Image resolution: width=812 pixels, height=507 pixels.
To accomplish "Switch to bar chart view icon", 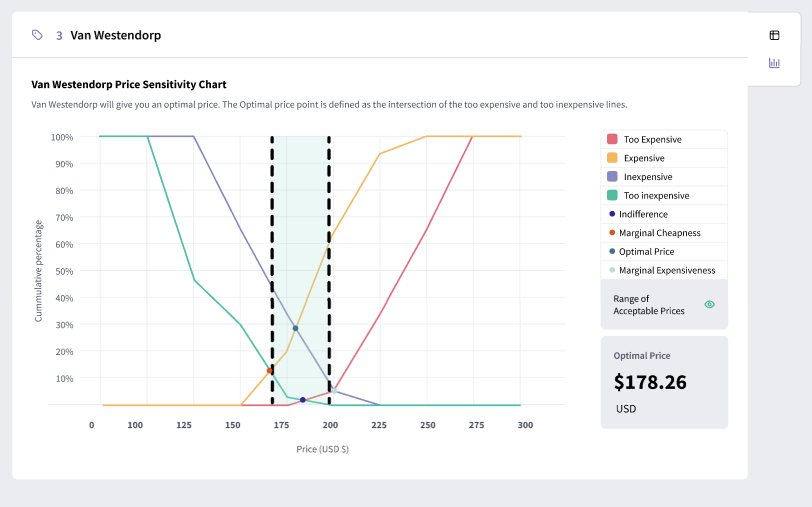I will point(774,63).
